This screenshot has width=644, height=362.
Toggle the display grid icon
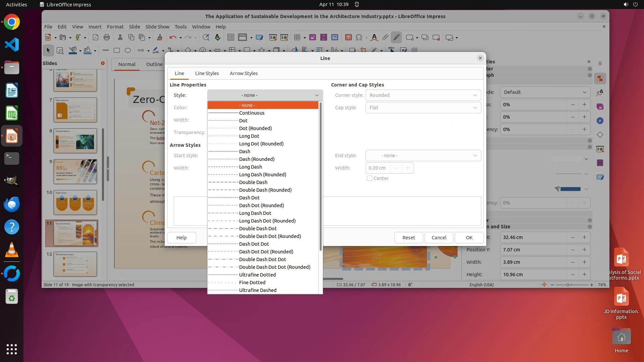[231, 38]
